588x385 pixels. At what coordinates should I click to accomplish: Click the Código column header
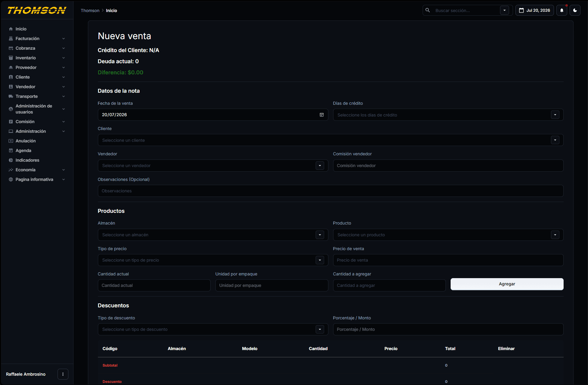[x=110, y=349]
